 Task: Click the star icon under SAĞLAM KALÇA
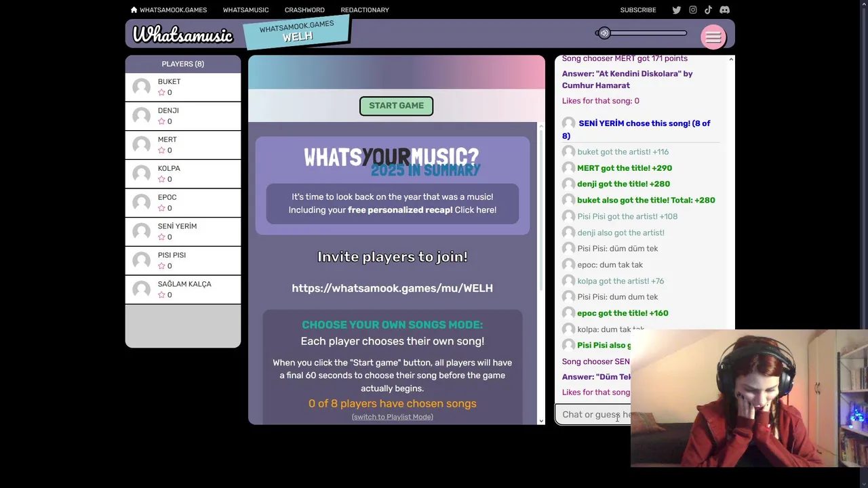(x=161, y=295)
